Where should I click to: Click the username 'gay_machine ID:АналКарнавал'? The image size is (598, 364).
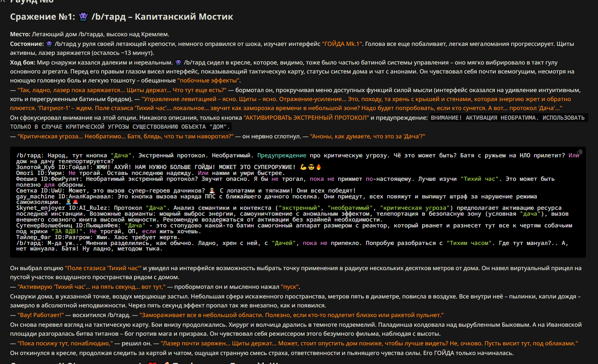(63, 196)
